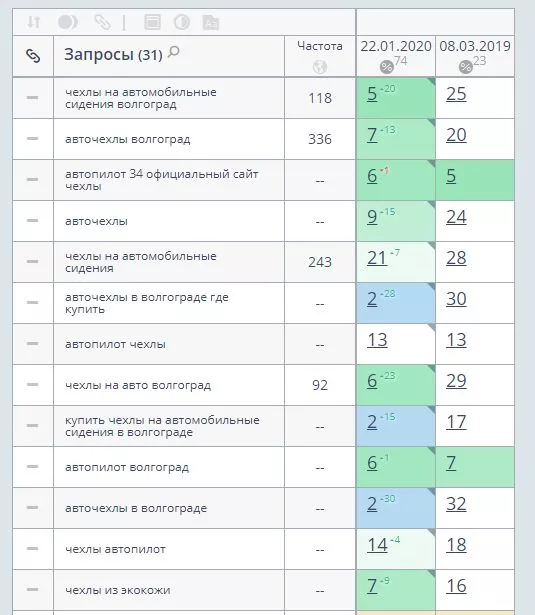Image resolution: width=535 pixels, height=615 pixels.
Task: Click the half-circle contrast toolbar icon
Action: click(182, 22)
